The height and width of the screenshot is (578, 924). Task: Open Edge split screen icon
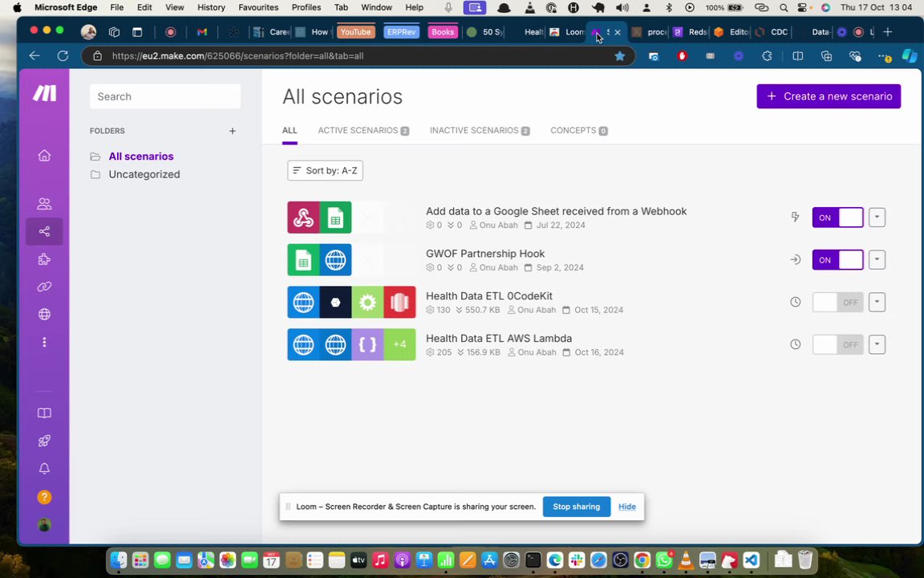coord(798,56)
